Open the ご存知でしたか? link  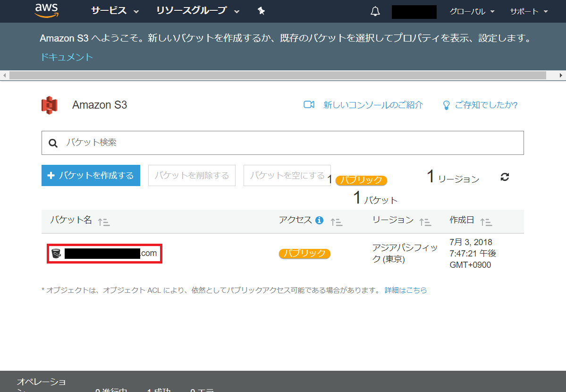tap(486, 105)
